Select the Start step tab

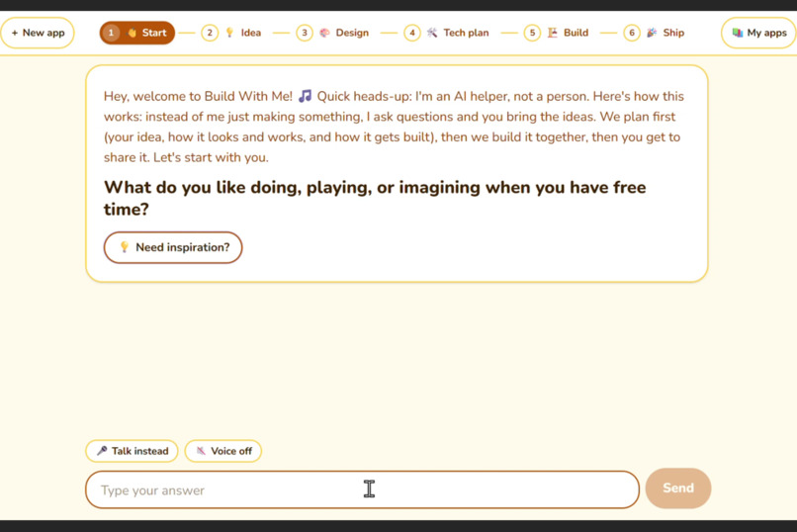[137, 33]
